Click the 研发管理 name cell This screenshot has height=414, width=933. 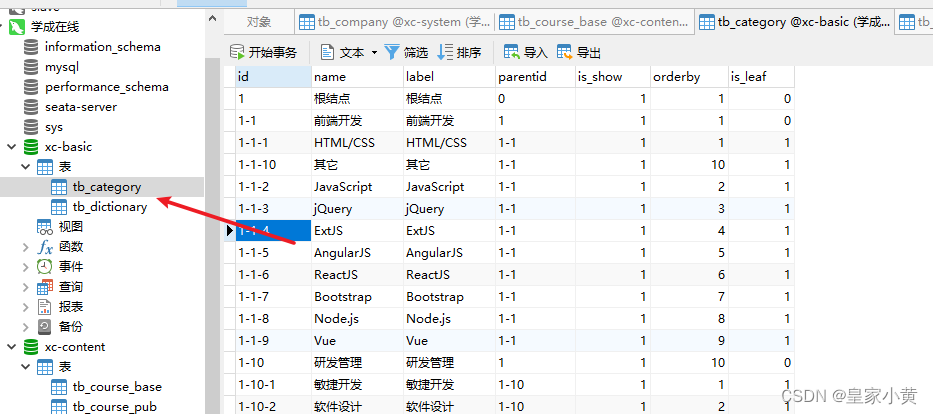point(357,363)
